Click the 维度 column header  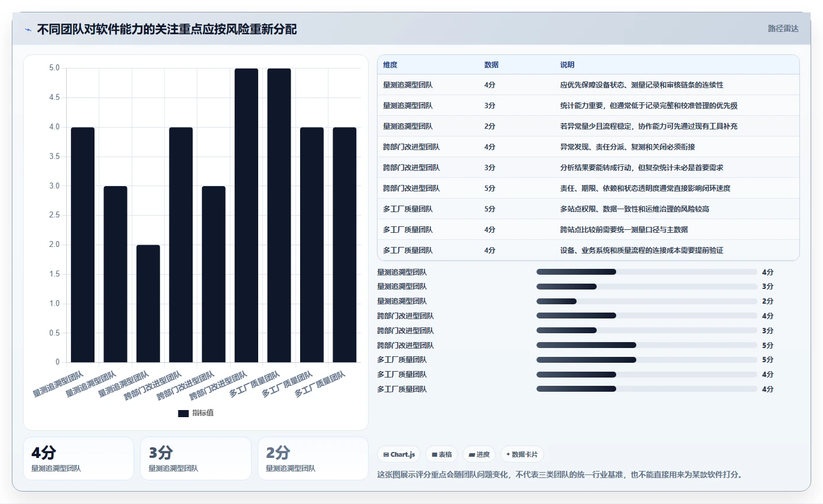click(390, 65)
